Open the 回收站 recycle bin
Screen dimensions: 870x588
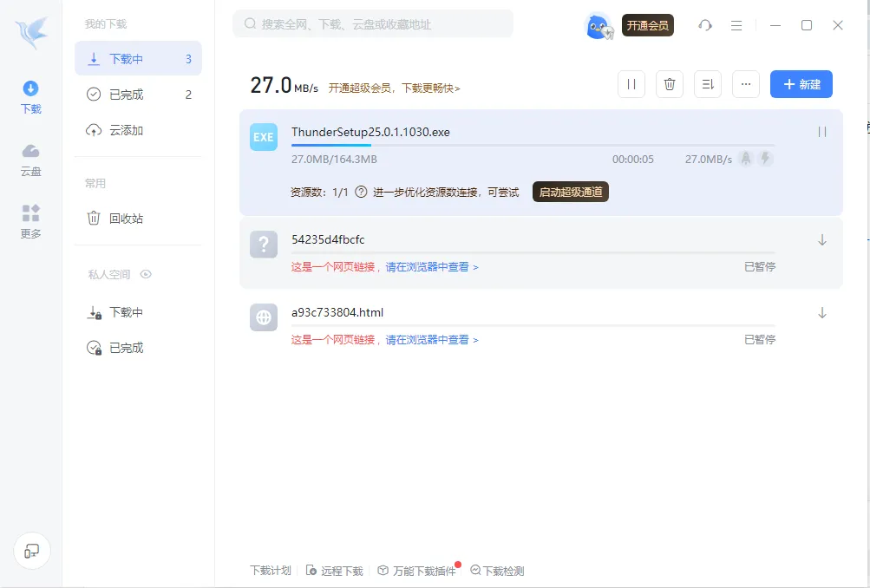[138, 218]
